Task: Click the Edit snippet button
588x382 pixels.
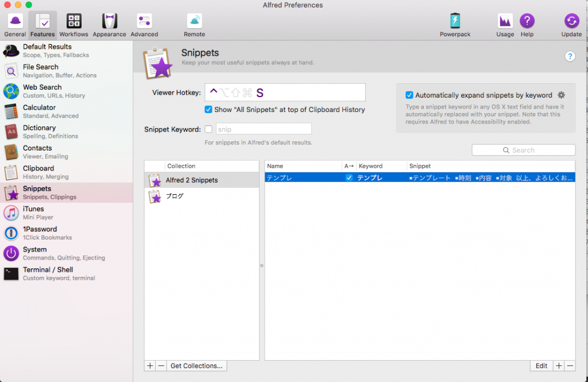Action: 541,366
